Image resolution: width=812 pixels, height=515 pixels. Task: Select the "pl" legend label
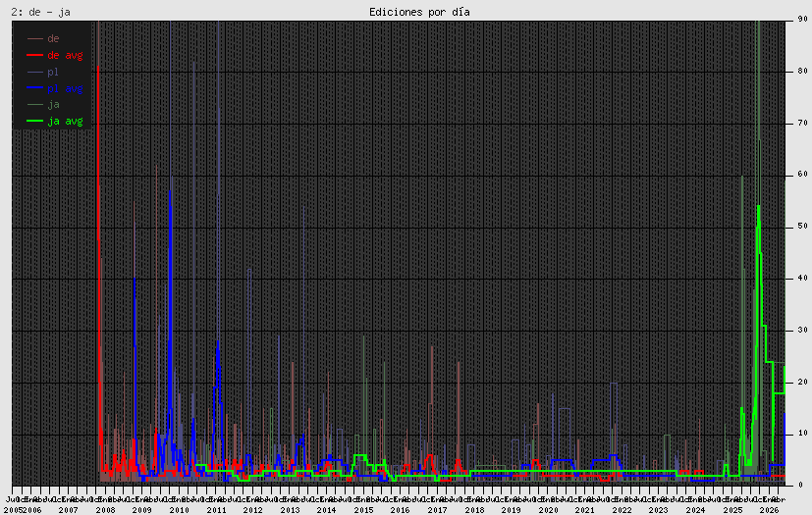[53, 72]
